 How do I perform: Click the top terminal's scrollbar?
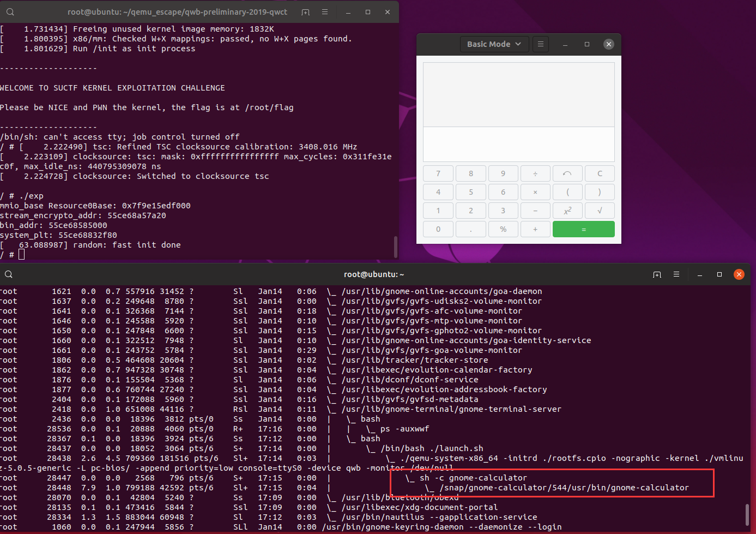coord(396,247)
